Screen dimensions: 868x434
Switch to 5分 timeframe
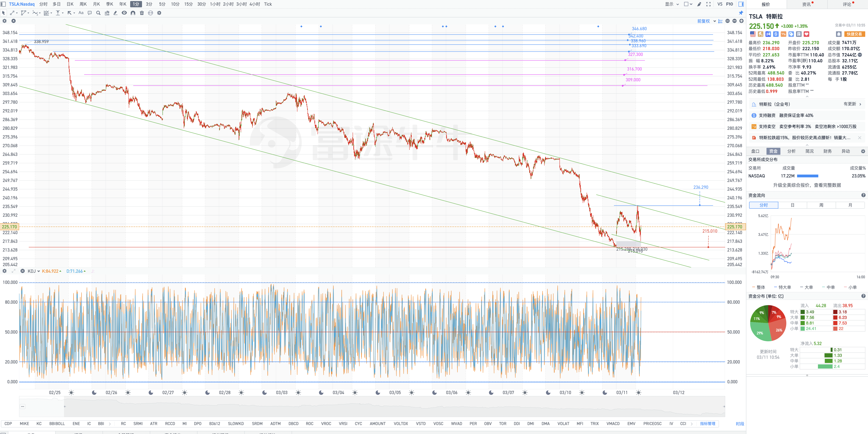coord(162,4)
